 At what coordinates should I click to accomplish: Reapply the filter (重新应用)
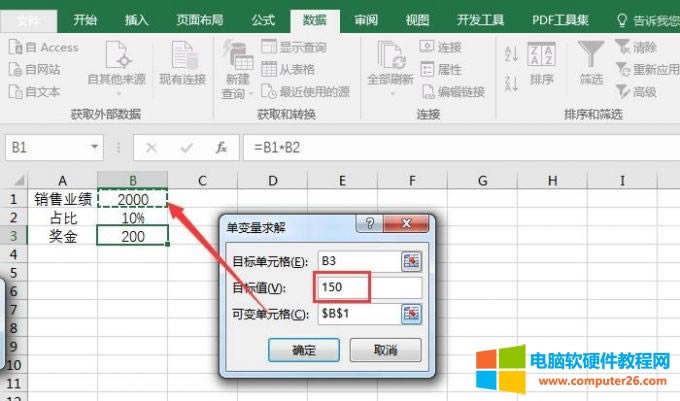pyautogui.click(x=647, y=69)
